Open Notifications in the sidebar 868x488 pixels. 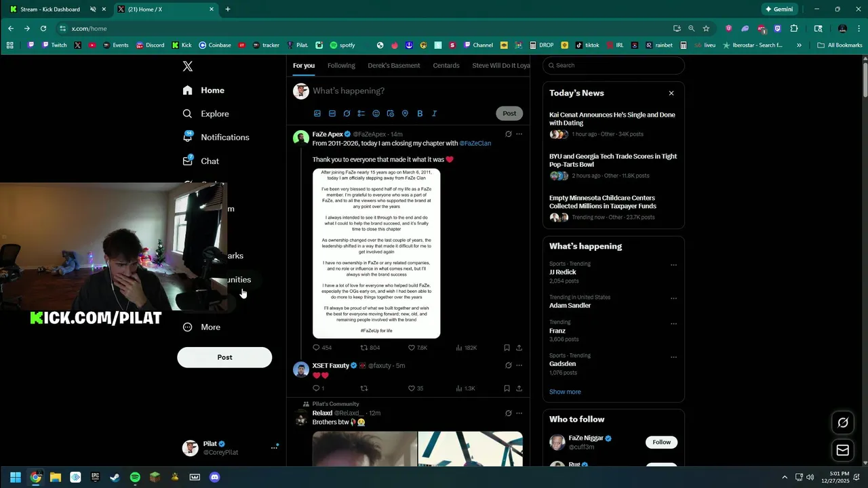point(216,137)
